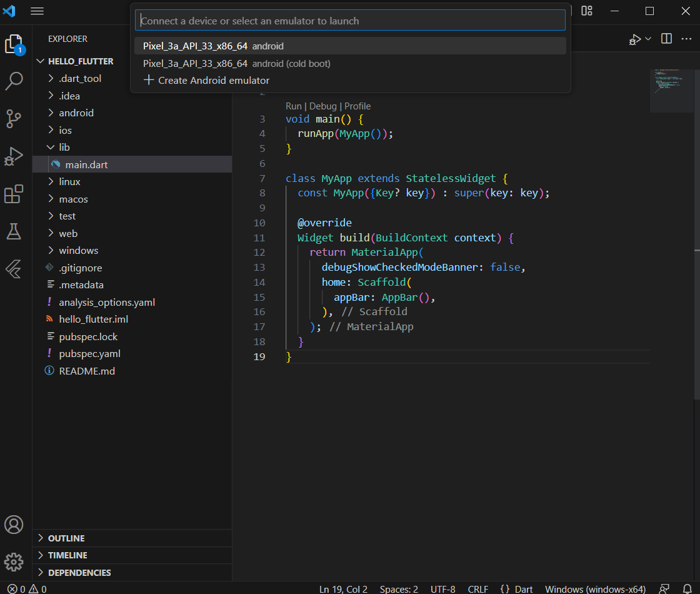Choose Create Android emulator

(350, 81)
